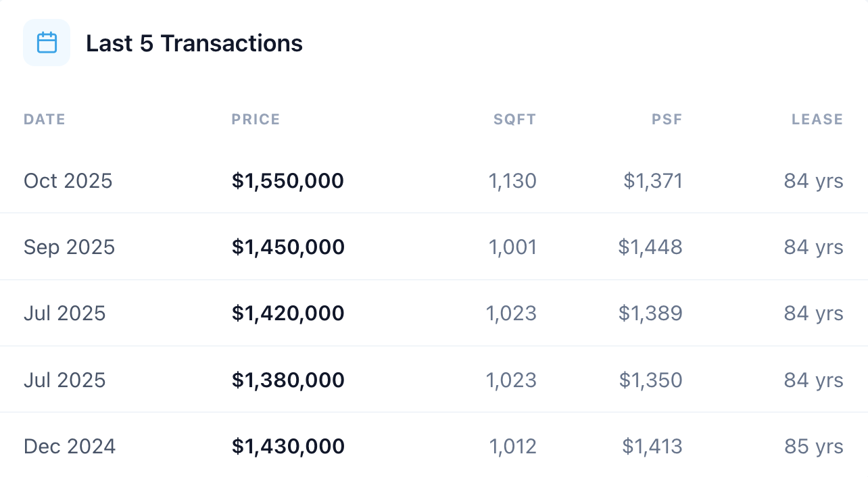This screenshot has height=477, width=868.
Task: Select the Sep 2025 transaction date
Action: pyautogui.click(x=69, y=247)
